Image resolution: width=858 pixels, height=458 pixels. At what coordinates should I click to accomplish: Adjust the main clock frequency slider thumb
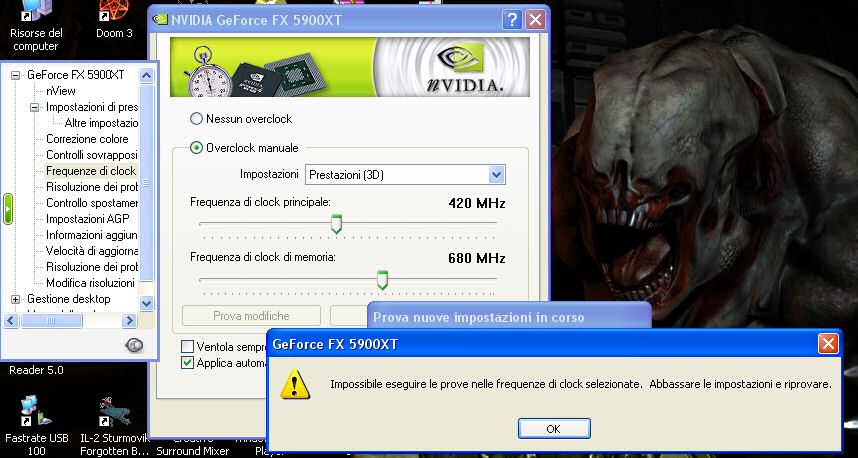point(337,224)
